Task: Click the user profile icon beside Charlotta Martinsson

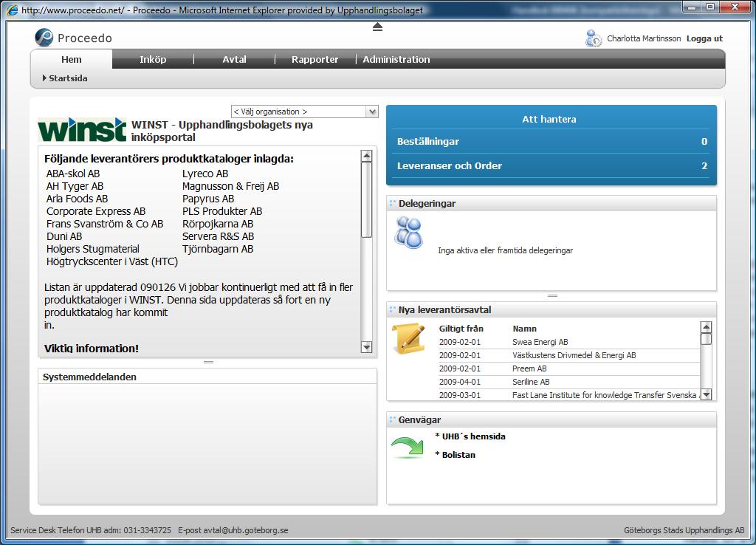Action: 594,38
